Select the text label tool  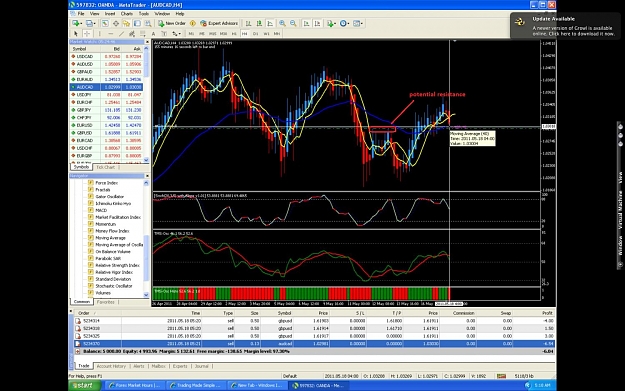(x=164, y=34)
